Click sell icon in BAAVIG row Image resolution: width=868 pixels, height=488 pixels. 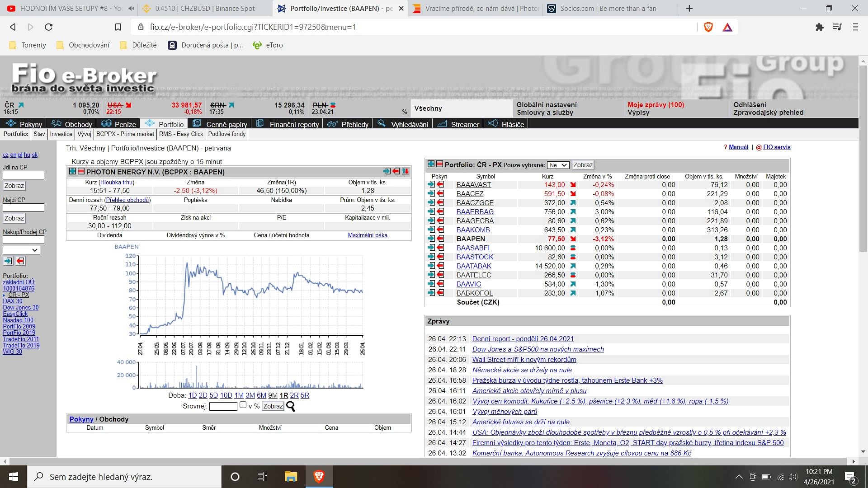(440, 284)
